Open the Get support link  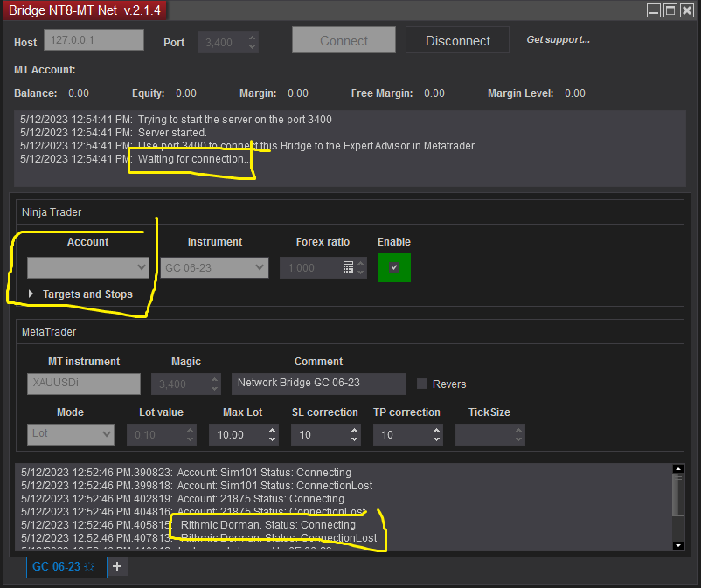558,40
